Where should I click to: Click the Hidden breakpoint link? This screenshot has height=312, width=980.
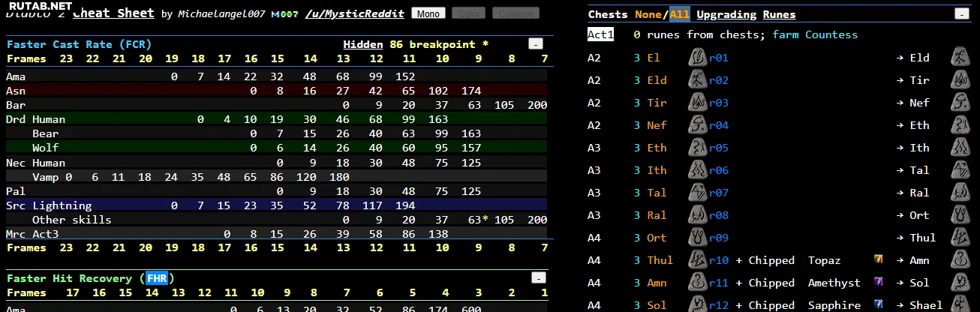tap(363, 44)
